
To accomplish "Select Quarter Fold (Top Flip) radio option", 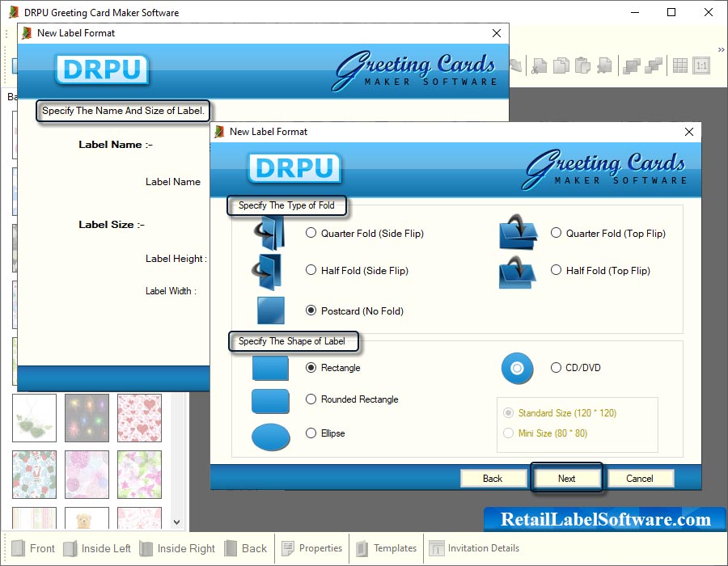I will click(x=556, y=233).
